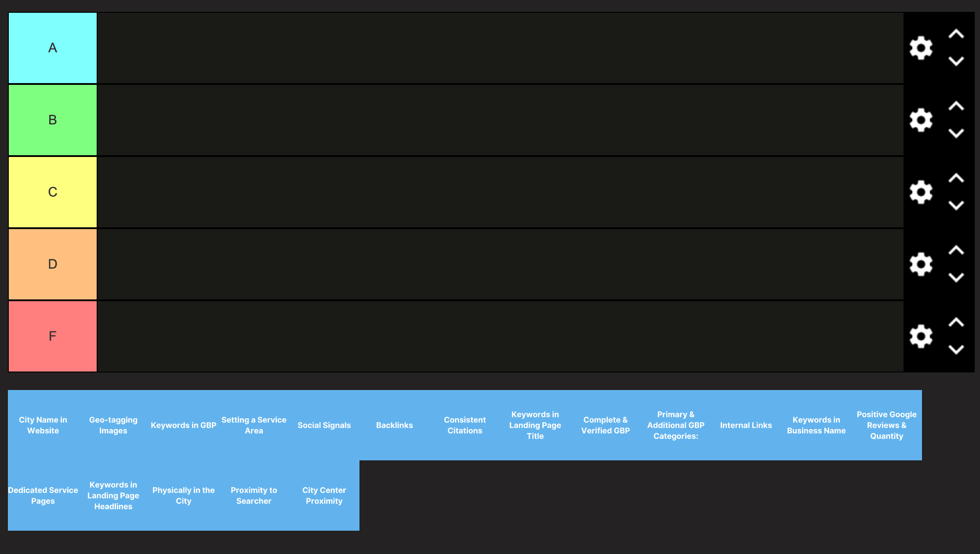Move tier C row up with chevron
Image resolution: width=980 pixels, height=554 pixels.
(956, 179)
